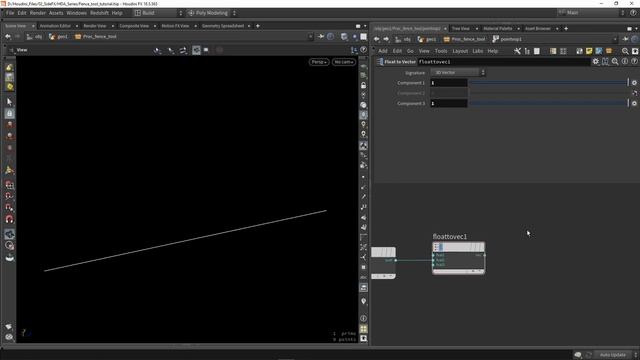This screenshot has height=360, width=640.
Task: Toggle network list view icon
Action: [553, 51]
